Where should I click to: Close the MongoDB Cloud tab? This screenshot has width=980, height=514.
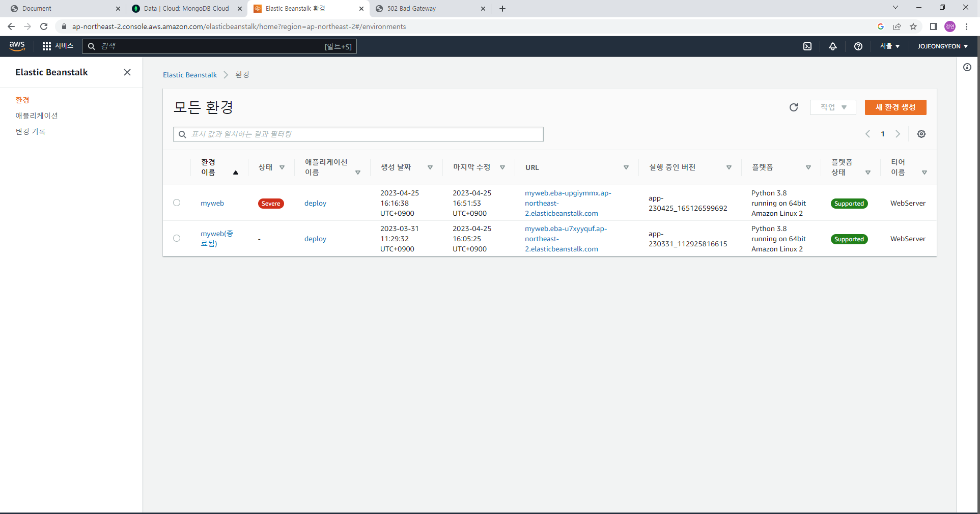[240, 9]
